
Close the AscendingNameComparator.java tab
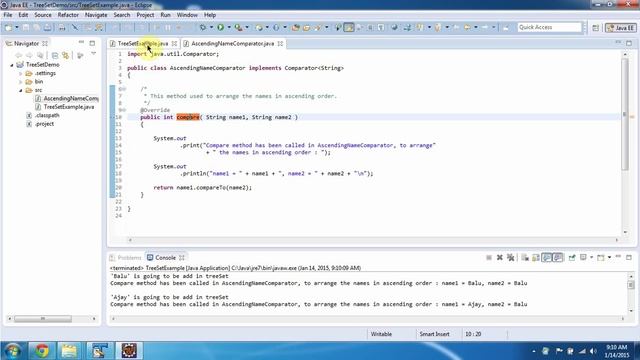280,43
